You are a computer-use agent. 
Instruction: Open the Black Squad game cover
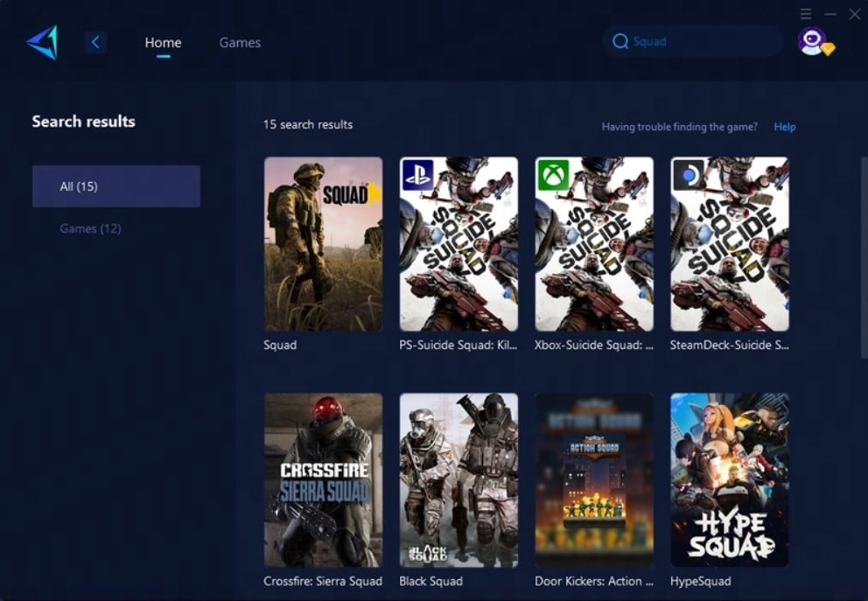pos(458,480)
